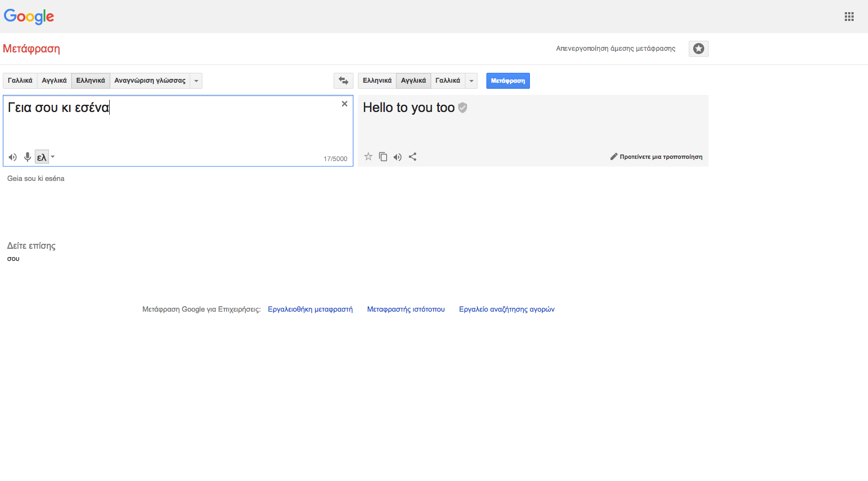The image size is (868, 481).
Task: Expand source language list dropdown
Action: pyautogui.click(x=196, y=81)
